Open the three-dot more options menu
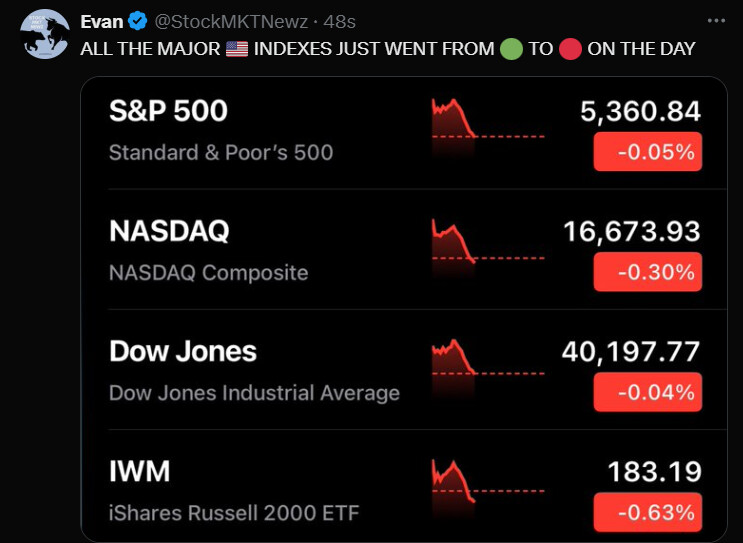 click(716, 21)
